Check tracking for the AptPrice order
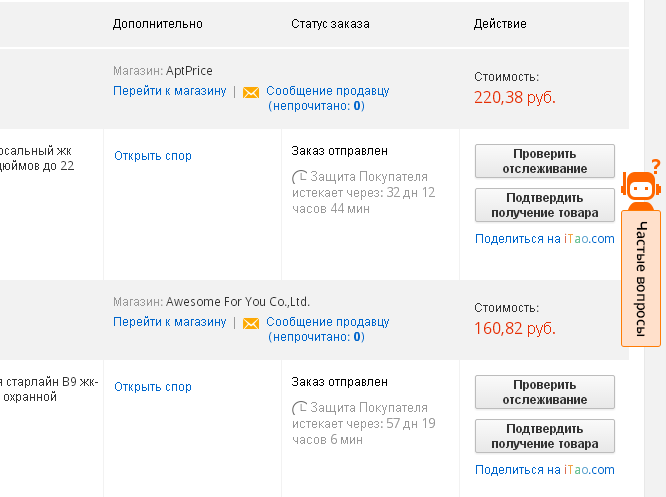This screenshot has width=666, height=497. click(x=545, y=161)
